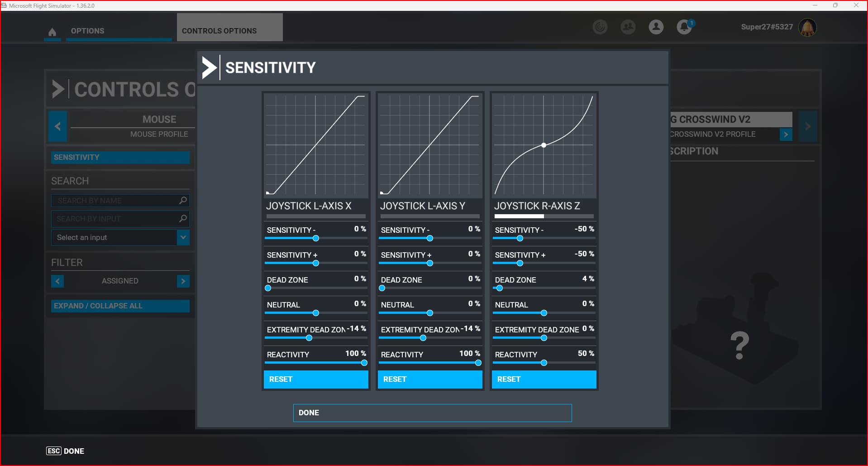Open the friends group icon
The height and width of the screenshot is (466, 868).
(628, 27)
